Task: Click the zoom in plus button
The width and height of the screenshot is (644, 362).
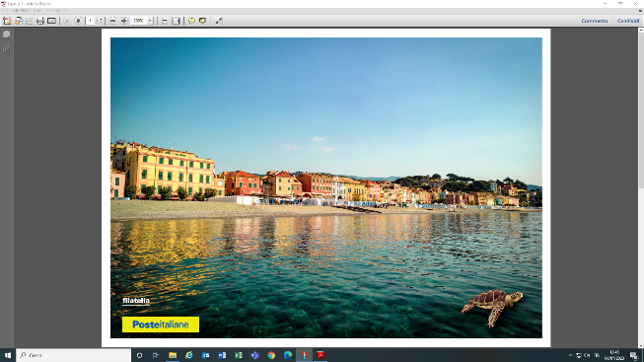Action: click(123, 21)
